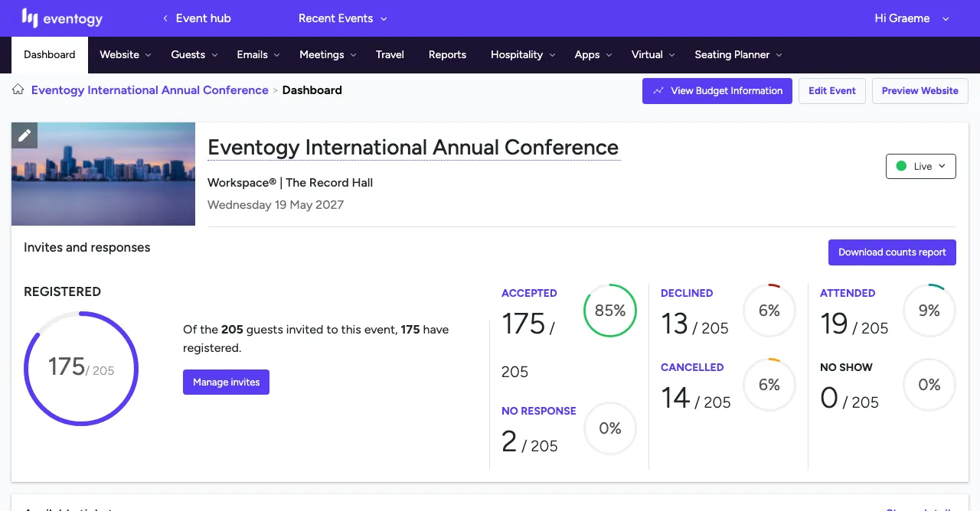Click Download counts report button
This screenshot has height=511, width=980.
(x=892, y=252)
